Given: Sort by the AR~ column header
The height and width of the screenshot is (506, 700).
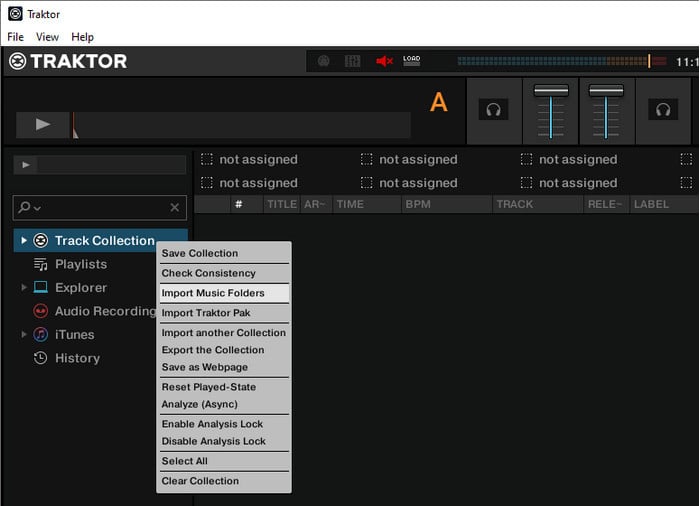Looking at the screenshot, I should pyautogui.click(x=317, y=204).
